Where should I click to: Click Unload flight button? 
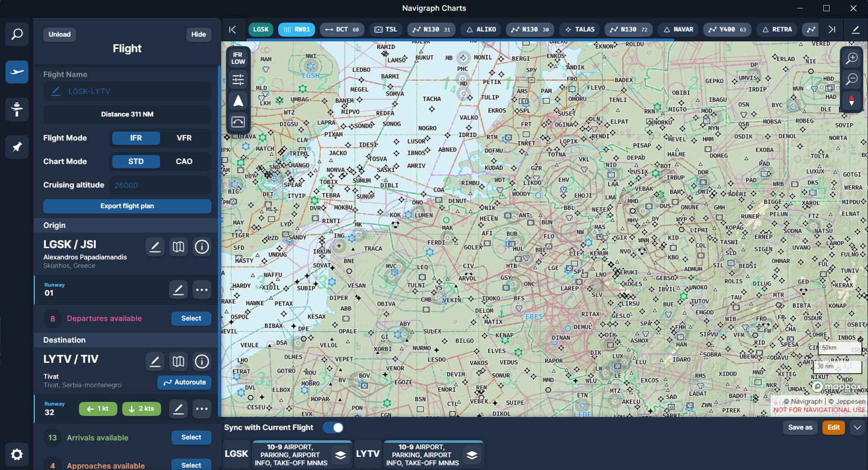click(60, 34)
